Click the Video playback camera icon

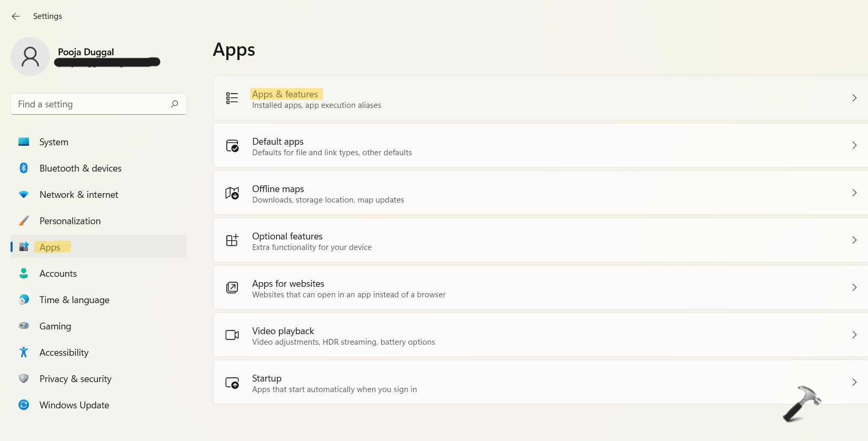[x=232, y=335]
